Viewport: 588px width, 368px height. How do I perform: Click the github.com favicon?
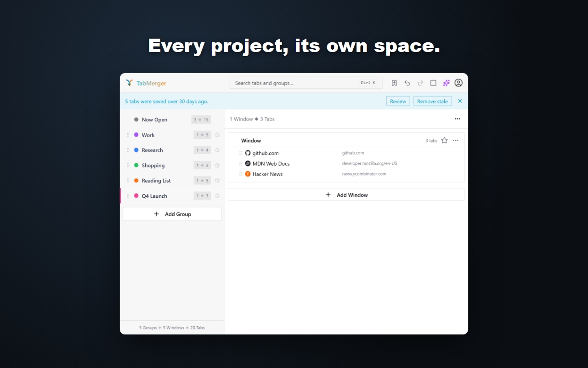(248, 153)
